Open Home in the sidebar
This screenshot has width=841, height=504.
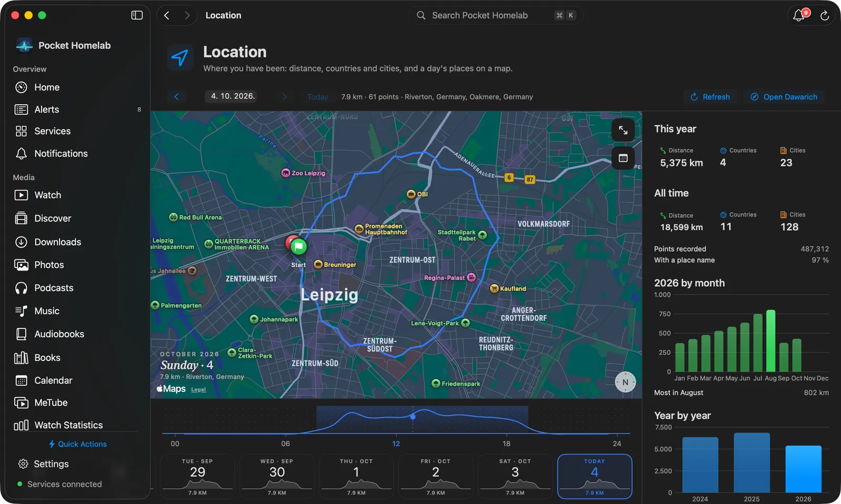[78, 87]
